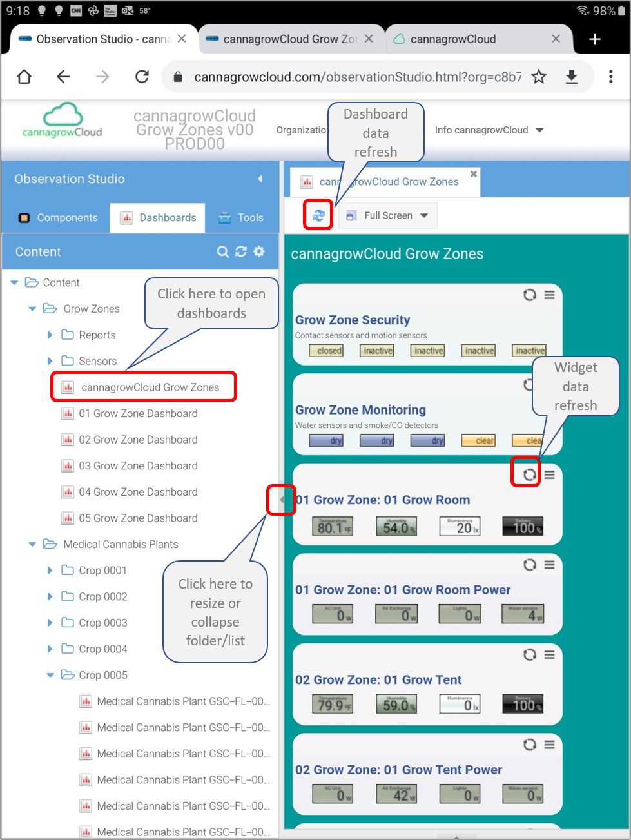This screenshot has width=631, height=840.
Task: Click the folder list collapse handle
Action: click(x=282, y=500)
